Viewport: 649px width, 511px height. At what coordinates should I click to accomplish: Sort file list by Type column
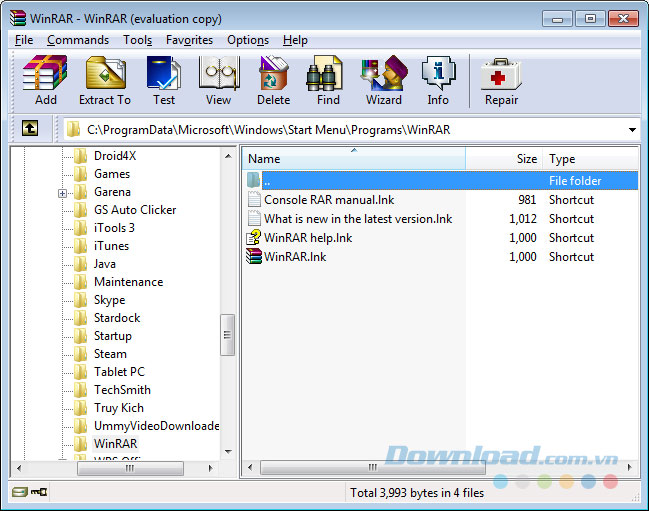[590, 158]
